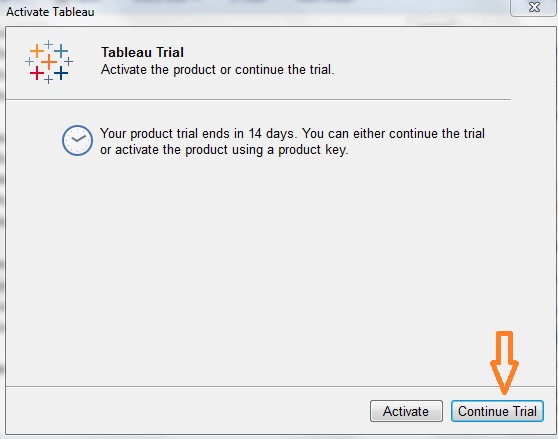Click the Activate button
This screenshot has height=439, width=558.
(406, 411)
